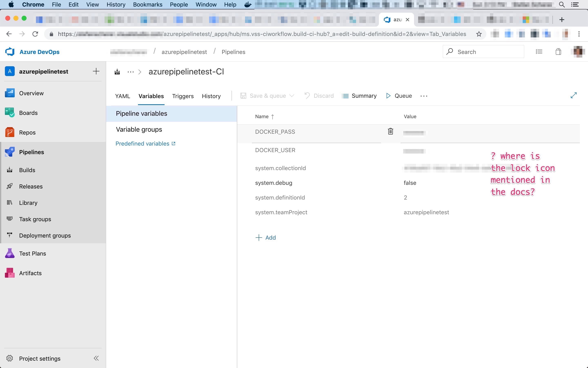
Task: Edit the system.debug value false
Action: coord(410,183)
